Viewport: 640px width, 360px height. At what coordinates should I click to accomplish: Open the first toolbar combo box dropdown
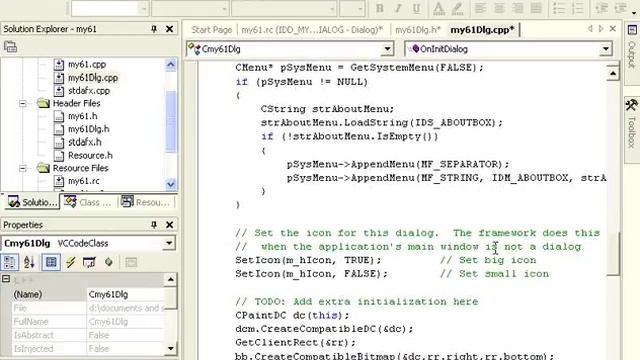143,8
